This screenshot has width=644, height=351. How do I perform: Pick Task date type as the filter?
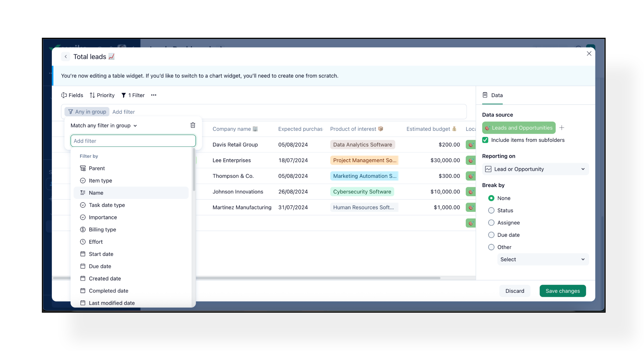[131, 205]
